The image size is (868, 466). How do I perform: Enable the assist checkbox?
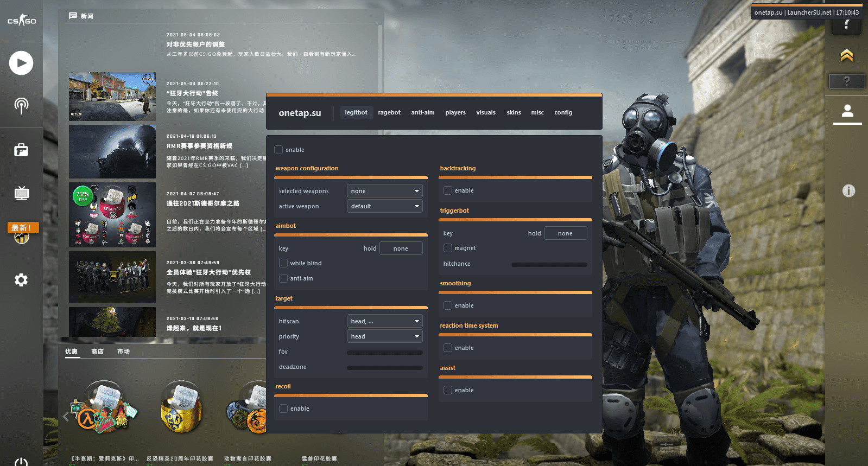click(x=448, y=390)
